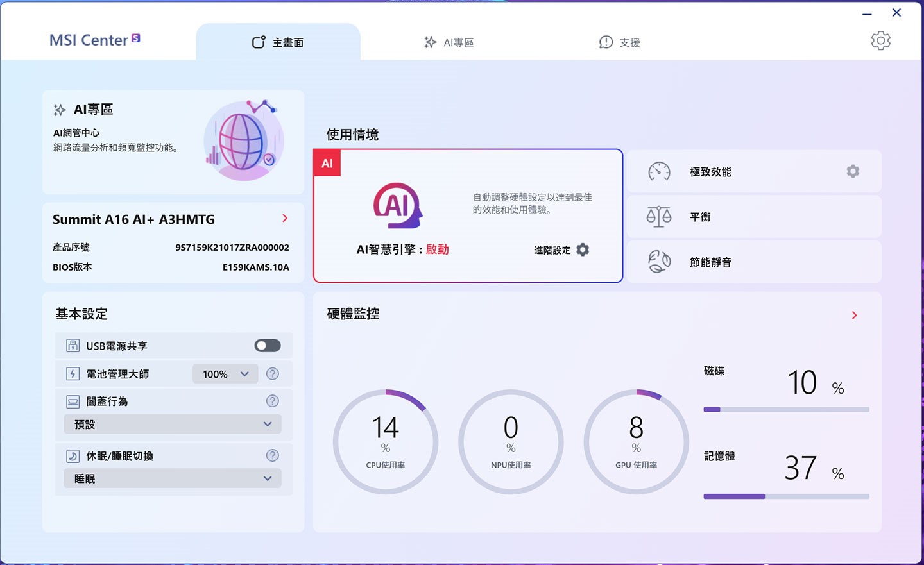Minimize the MSI Center window
This screenshot has width=924, height=565.
click(867, 13)
